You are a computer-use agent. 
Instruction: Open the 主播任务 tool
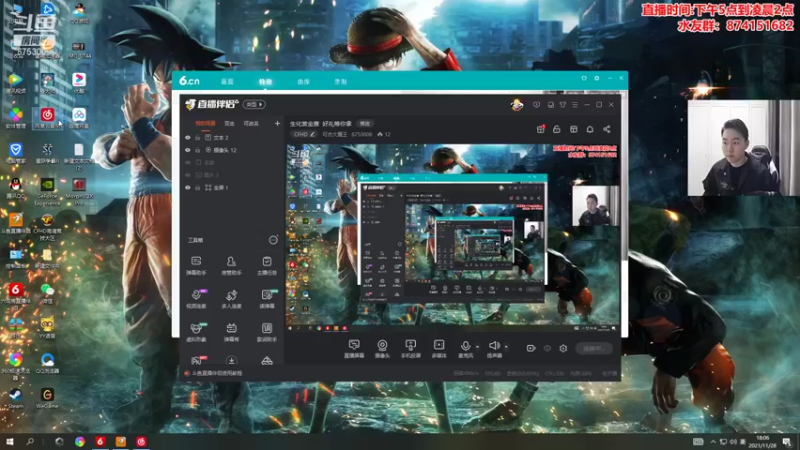(267, 266)
